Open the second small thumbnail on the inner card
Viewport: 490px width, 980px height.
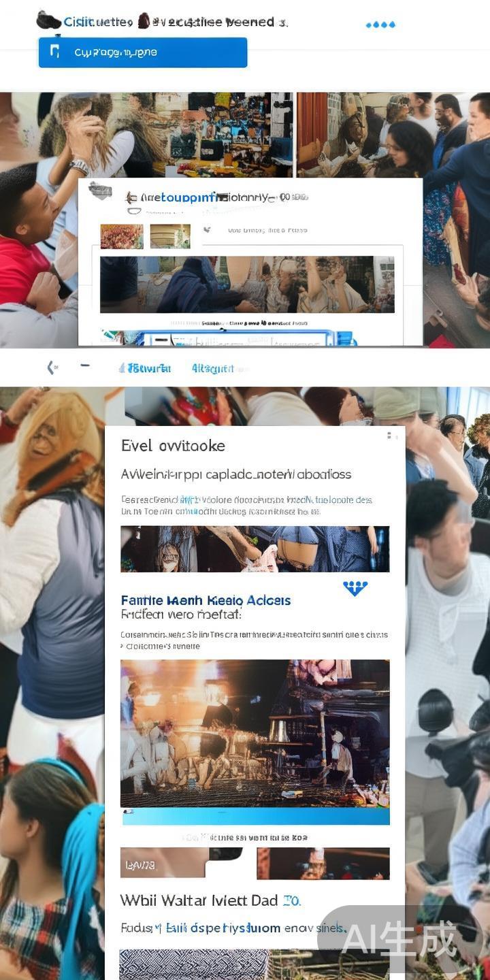pyautogui.click(x=170, y=237)
